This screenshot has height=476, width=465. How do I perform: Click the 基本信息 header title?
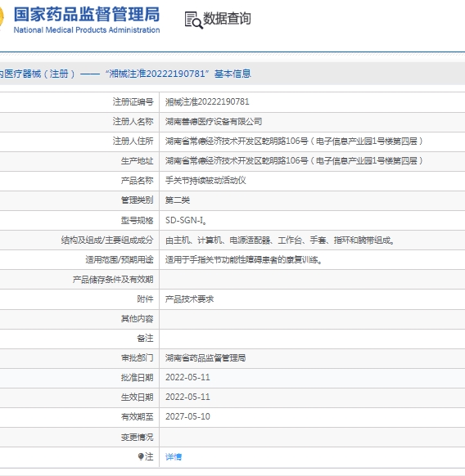pyautogui.click(x=232, y=74)
